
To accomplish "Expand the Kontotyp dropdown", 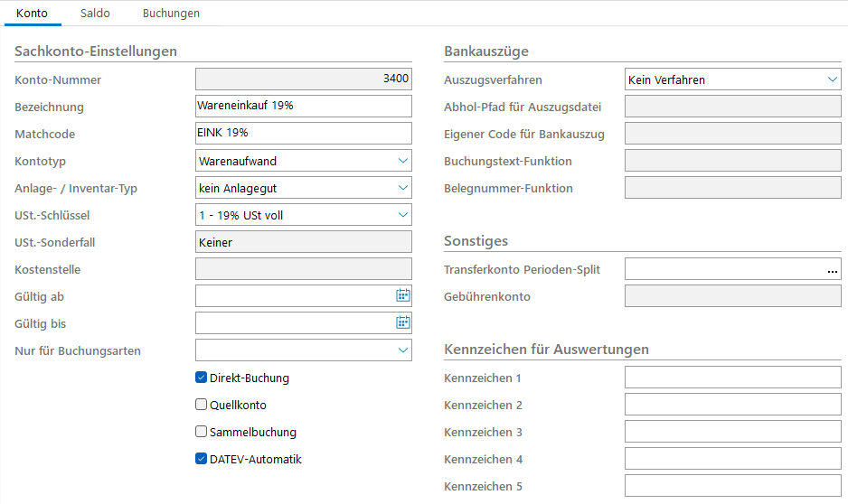I will (403, 161).
